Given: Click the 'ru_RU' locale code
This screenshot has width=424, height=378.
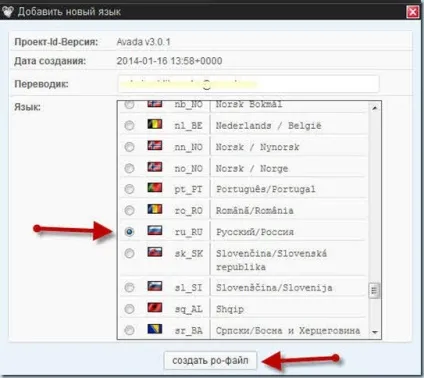Looking at the screenshot, I should point(189,232).
